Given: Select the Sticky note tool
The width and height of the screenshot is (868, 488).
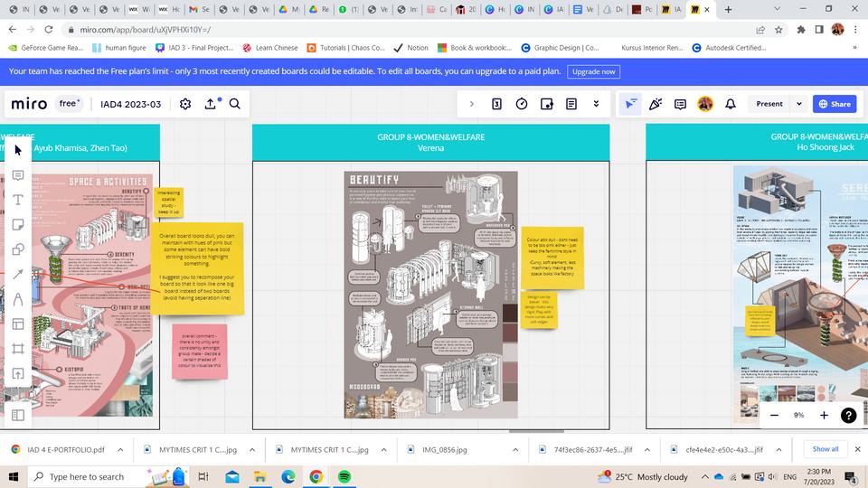Looking at the screenshot, I should (x=17, y=224).
